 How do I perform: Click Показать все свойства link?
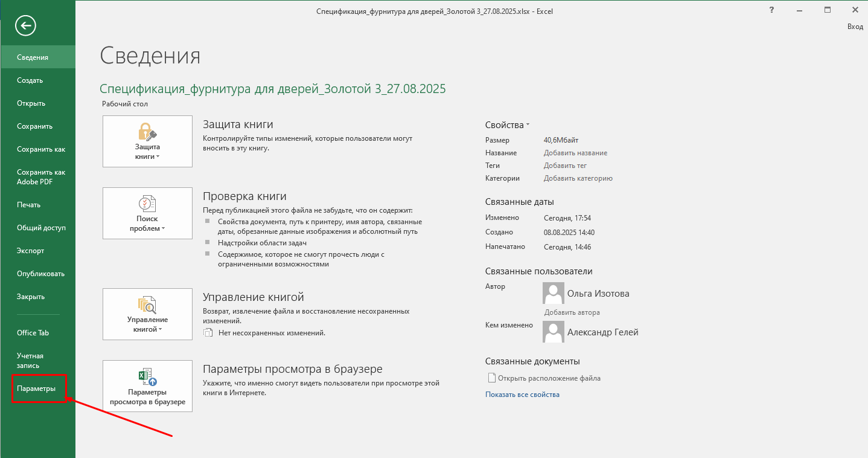click(x=522, y=395)
